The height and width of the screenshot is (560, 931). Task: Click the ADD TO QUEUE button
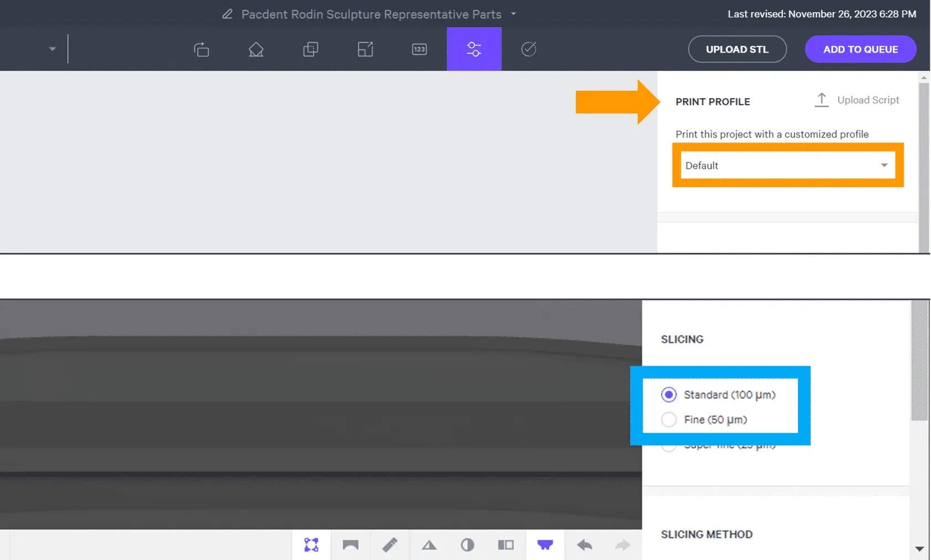click(860, 49)
